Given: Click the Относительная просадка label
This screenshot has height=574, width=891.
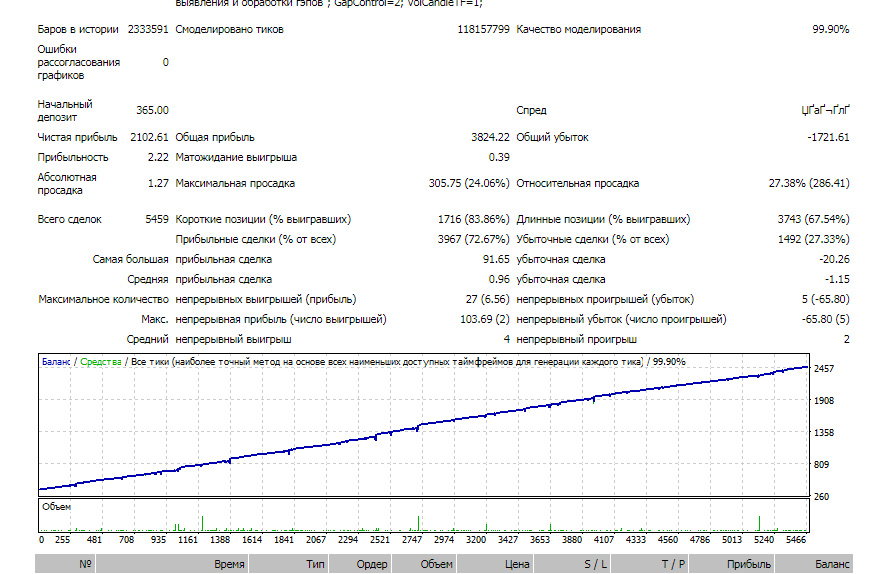Looking at the screenshot, I should pyautogui.click(x=577, y=183).
